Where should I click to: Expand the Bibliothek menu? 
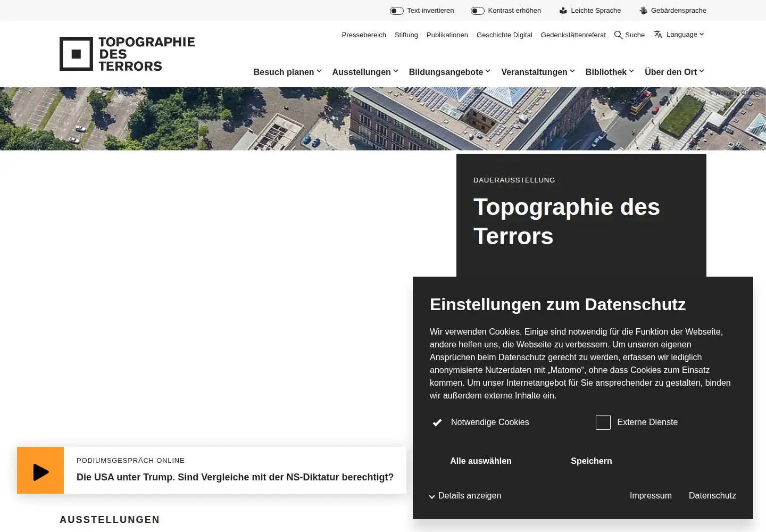pos(610,72)
